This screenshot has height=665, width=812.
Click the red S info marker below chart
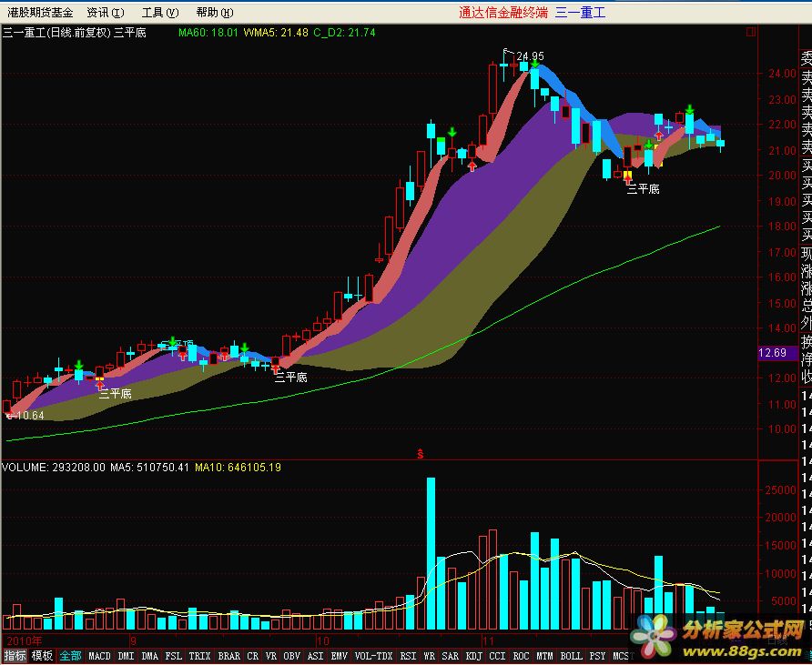pos(420,454)
